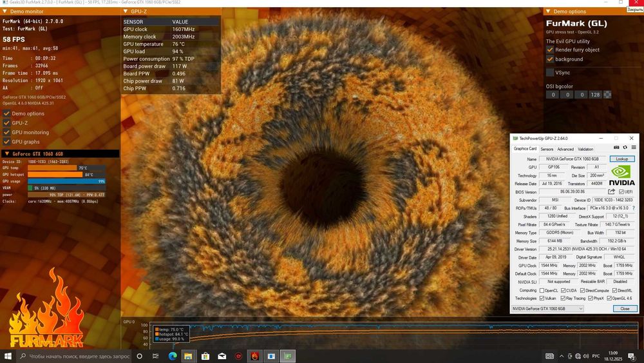Open the touch keyboard tray icon
The image size is (644, 363).
pyautogui.click(x=549, y=356)
